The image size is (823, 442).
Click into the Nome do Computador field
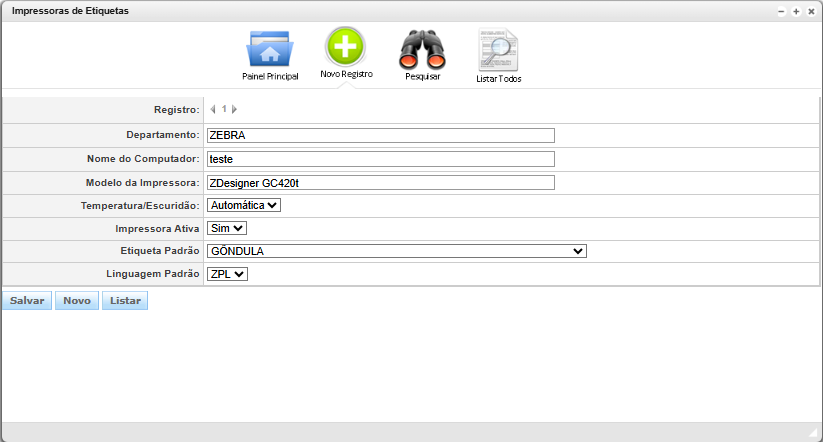pyautogui.click(x=380, y=159)
